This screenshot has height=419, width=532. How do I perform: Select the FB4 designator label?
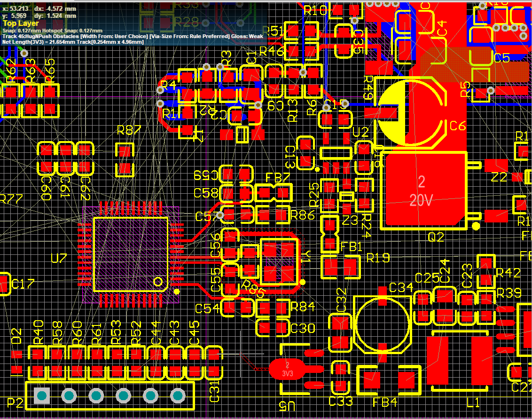tap(385, 403)
